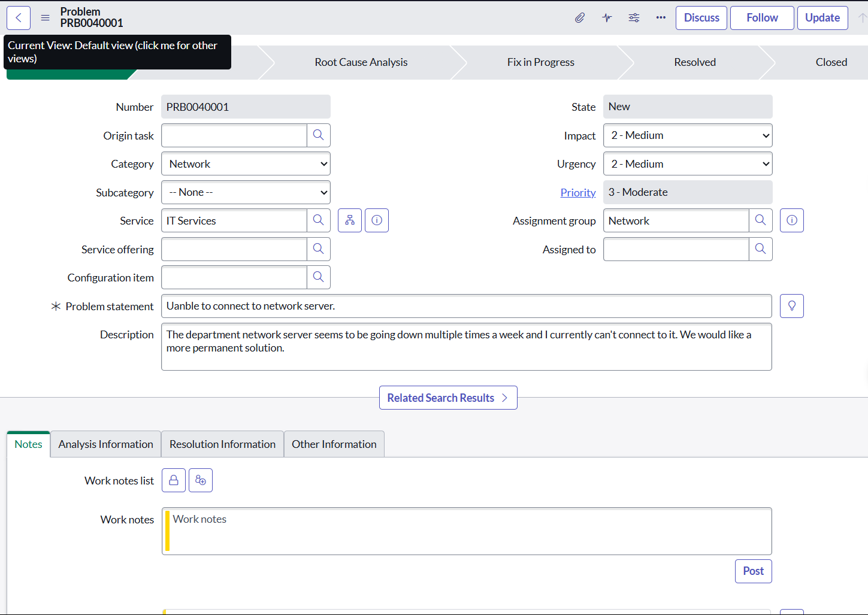Viewport: 868px width, 615px height.
Task: Click the add me to Work notes list icon
Action: (201, 480)
